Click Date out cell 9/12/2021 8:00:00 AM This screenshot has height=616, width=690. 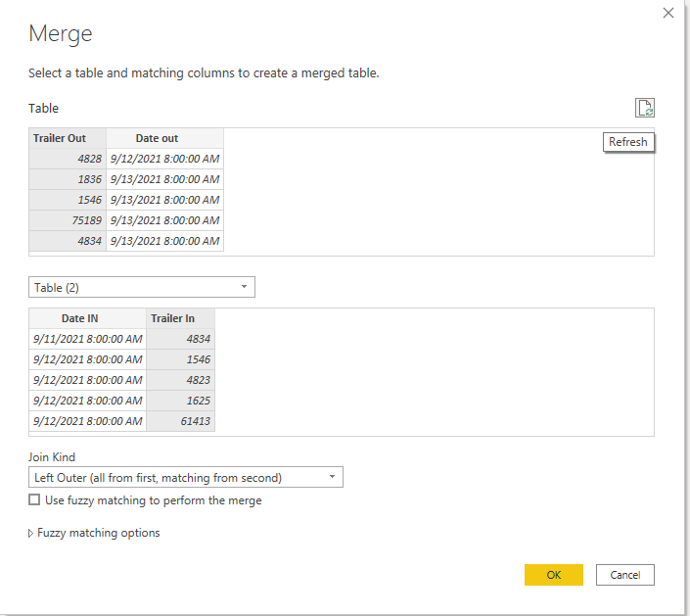click(165, 159)
